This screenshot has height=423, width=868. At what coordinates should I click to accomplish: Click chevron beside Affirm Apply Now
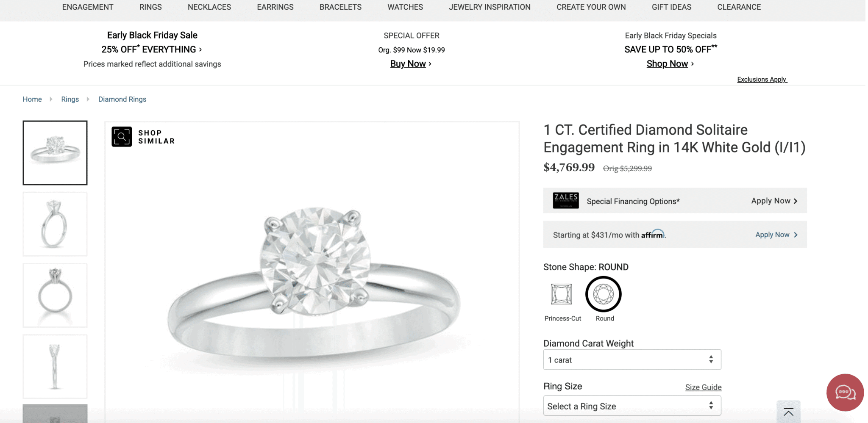(796, 235)
